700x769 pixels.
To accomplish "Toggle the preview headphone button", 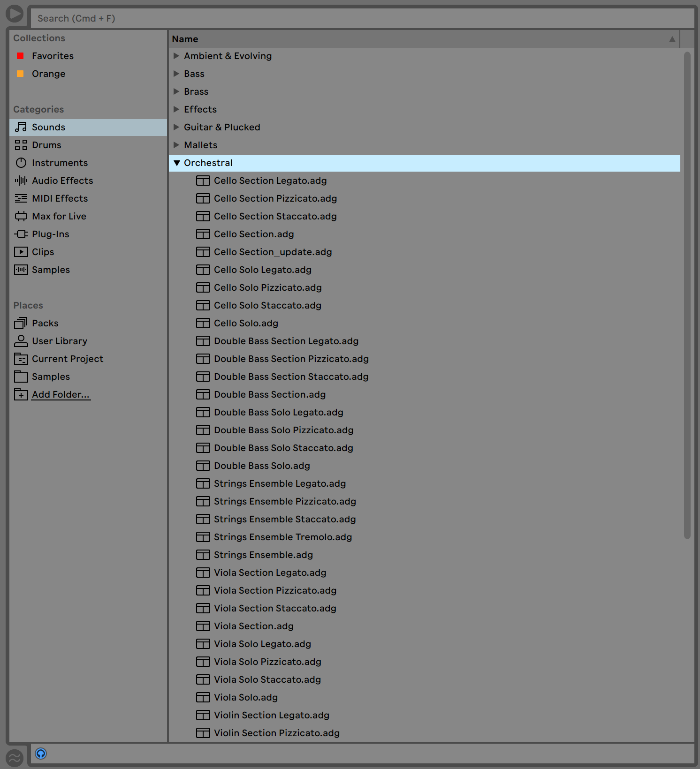I will click(41, 754).
